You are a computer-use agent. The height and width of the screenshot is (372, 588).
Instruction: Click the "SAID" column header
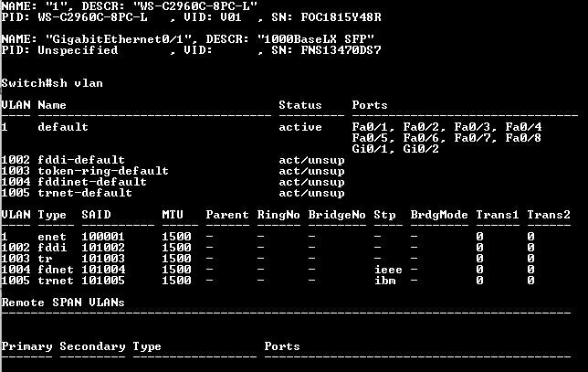(x=96, y=215)
